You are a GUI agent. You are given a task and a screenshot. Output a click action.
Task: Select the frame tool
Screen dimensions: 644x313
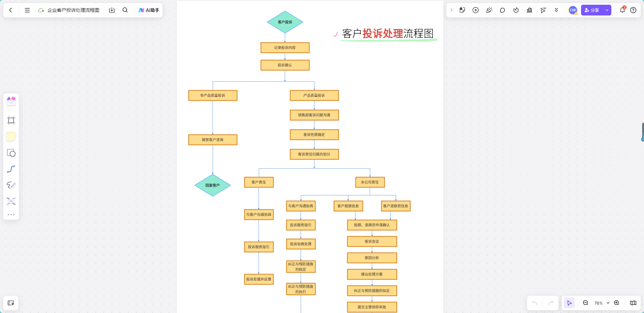[x=11, y=120]
